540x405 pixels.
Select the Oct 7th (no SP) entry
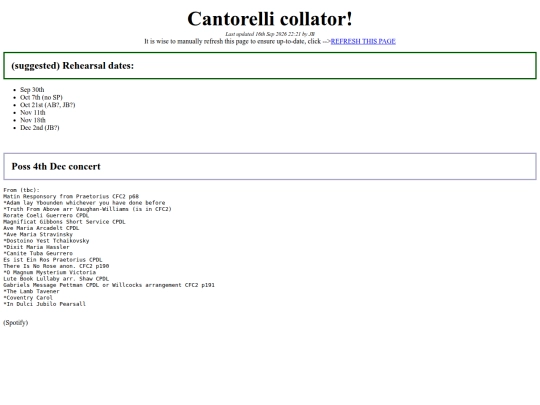(41, 97)
